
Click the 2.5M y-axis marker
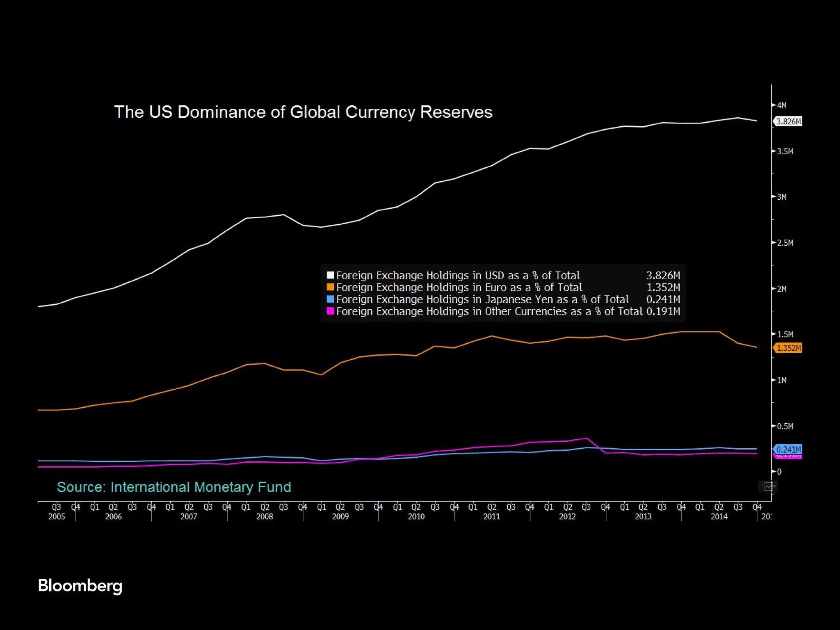(785, 243)
